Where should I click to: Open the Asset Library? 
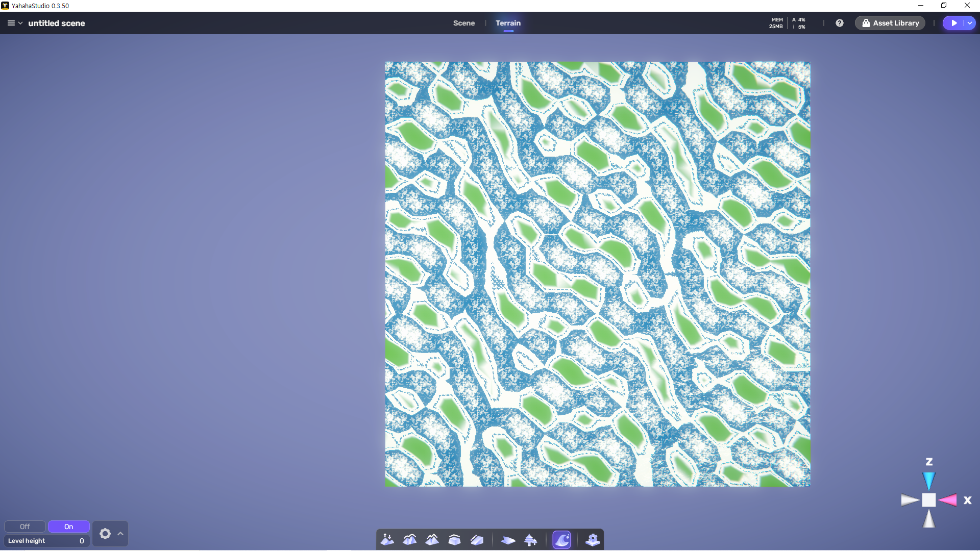890,23
